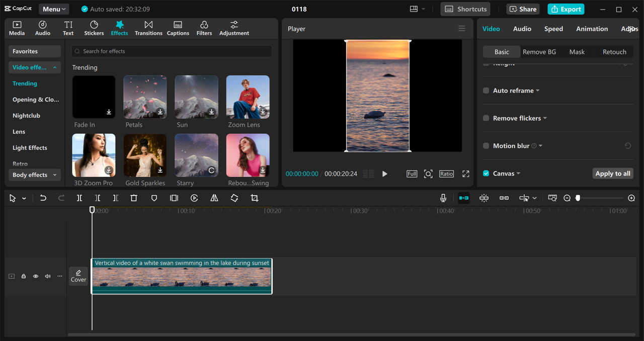Uncheck the Canvas checkbox
Viewport: 644px width, 341px height.
pyautogui.click(x=486, y=174)
